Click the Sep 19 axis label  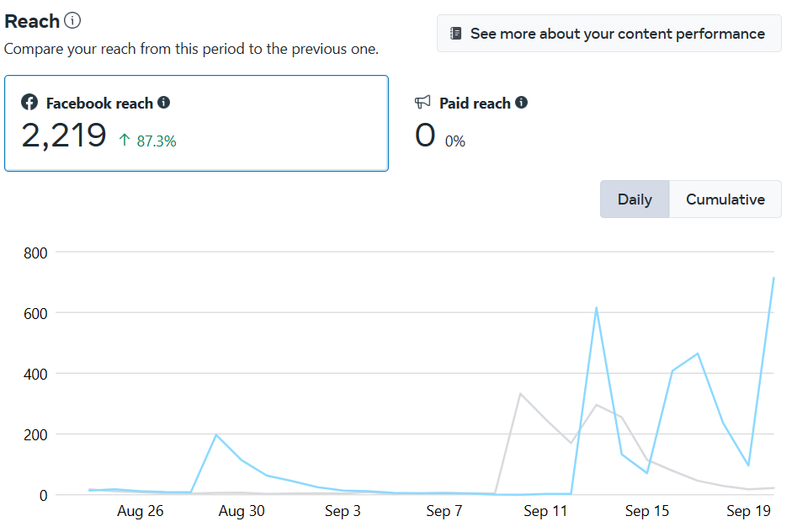(x=749, y=511)
